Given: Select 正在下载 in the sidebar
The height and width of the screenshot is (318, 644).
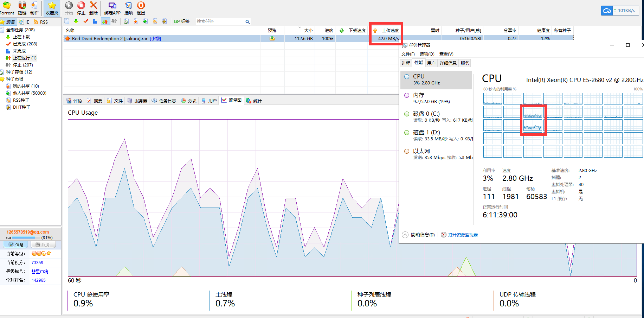Looking at the screenshot, I should [x=21, y=37].
